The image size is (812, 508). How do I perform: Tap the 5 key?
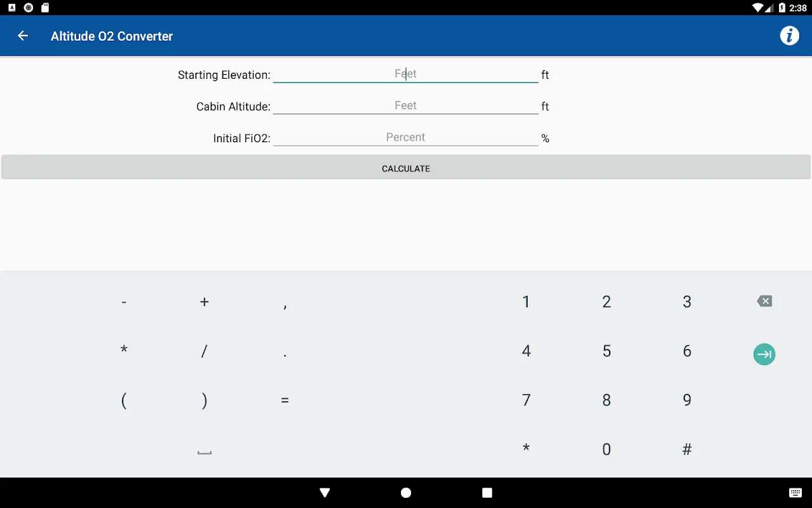[606, 351]
